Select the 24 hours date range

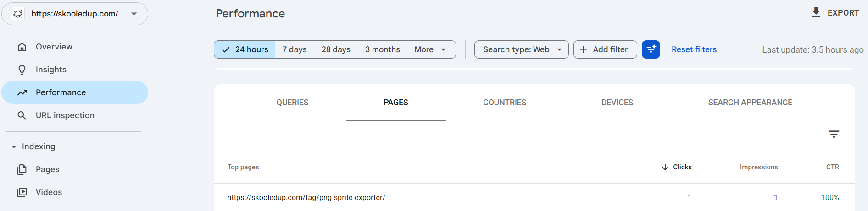[x=245, y=49]
